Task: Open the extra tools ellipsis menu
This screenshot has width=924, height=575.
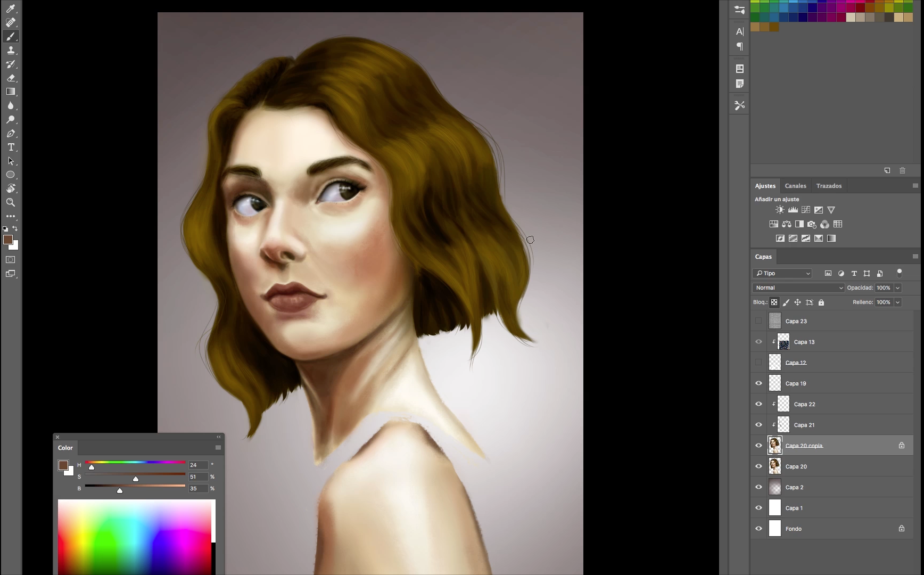Action: click(11, 216)
